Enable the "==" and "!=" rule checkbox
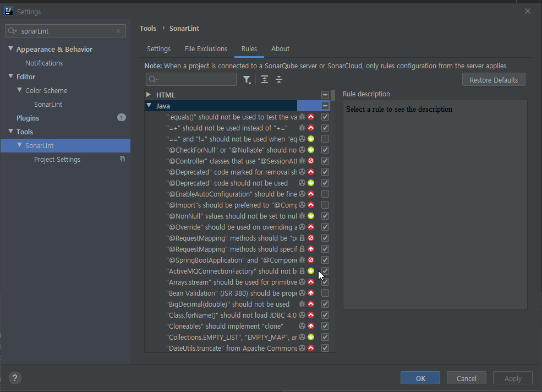Viewport: 542px width, 392px height. click(x=325, y=139)
